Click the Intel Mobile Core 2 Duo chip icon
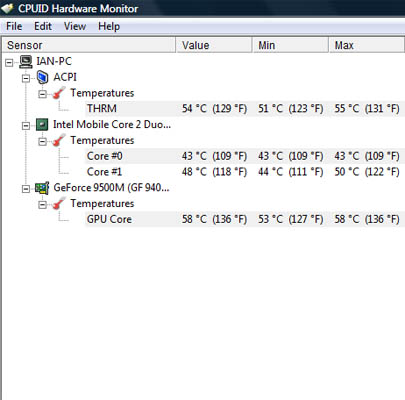 (x=42, y=125)
